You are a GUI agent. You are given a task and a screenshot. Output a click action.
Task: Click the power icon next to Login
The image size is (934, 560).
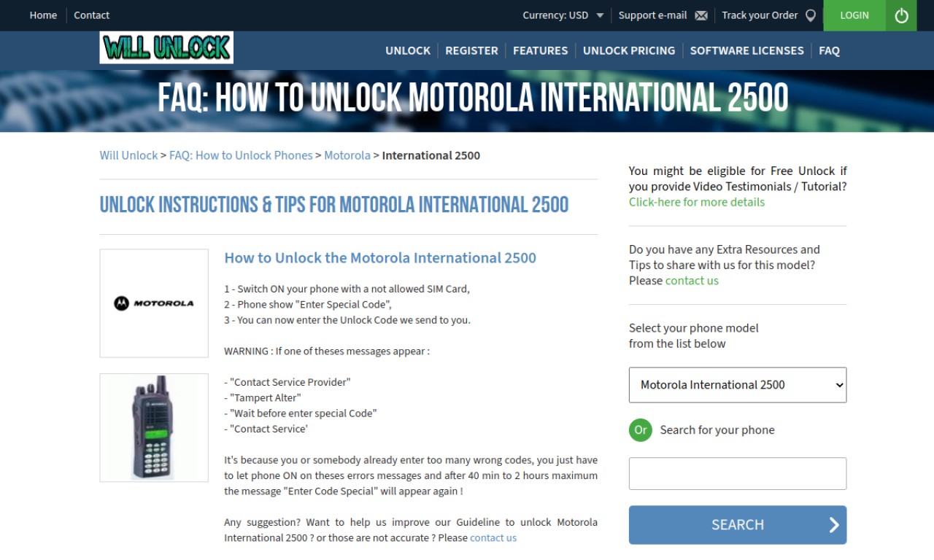(901, 15)
